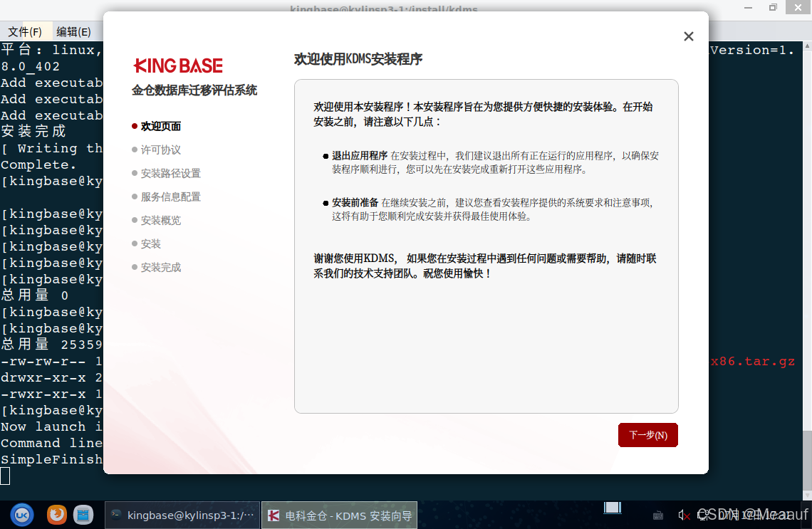
Task: Click the muted volume tray icon
Action: tap(684, 515)
